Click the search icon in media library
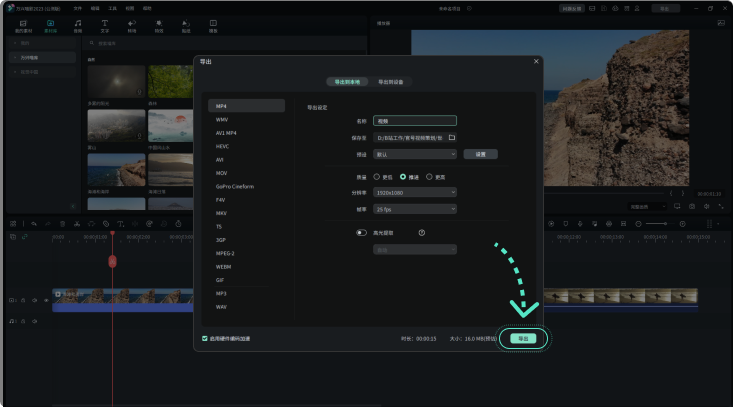 click(x=90, y=44)
